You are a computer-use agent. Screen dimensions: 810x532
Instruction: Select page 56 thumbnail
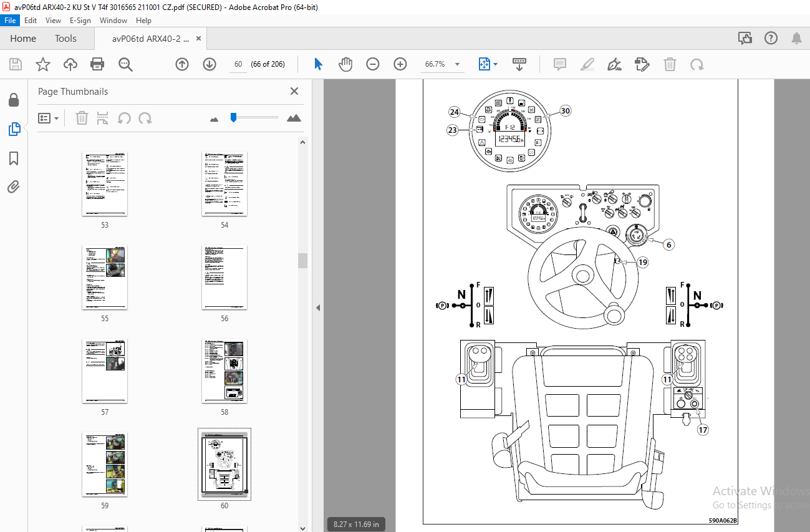point(224,277)
